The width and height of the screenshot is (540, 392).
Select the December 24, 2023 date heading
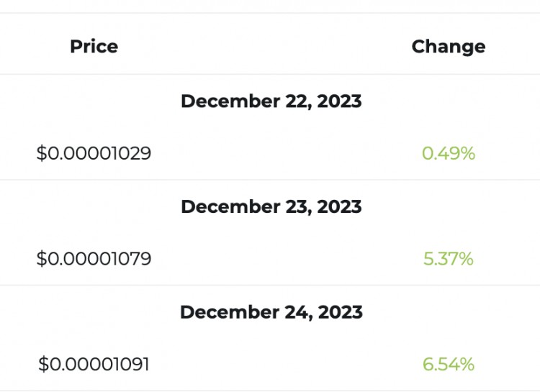point(271,312)
